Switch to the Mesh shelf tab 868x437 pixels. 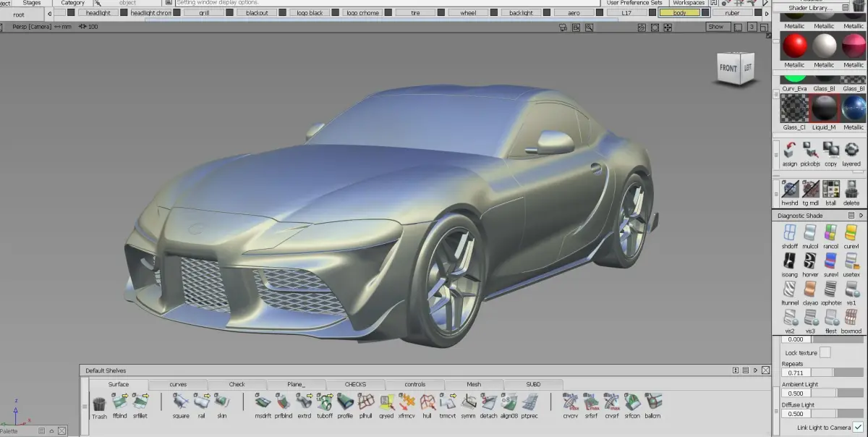[474, 384]
